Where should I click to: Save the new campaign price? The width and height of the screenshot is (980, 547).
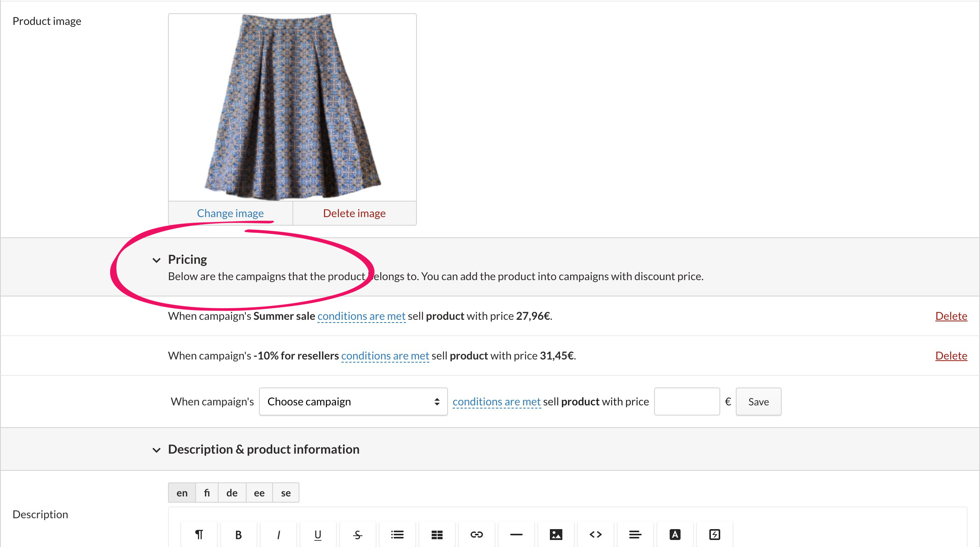[x=758, y=401]
